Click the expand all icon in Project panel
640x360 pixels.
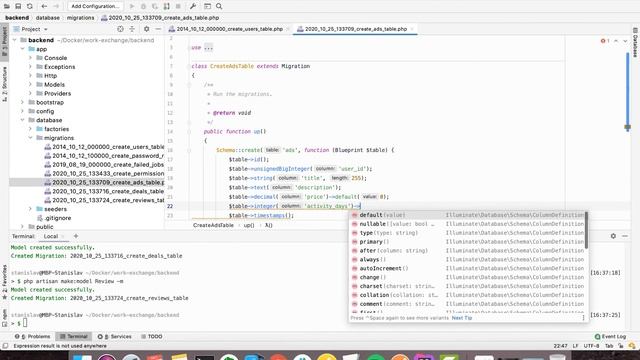[x=132, y=29]
